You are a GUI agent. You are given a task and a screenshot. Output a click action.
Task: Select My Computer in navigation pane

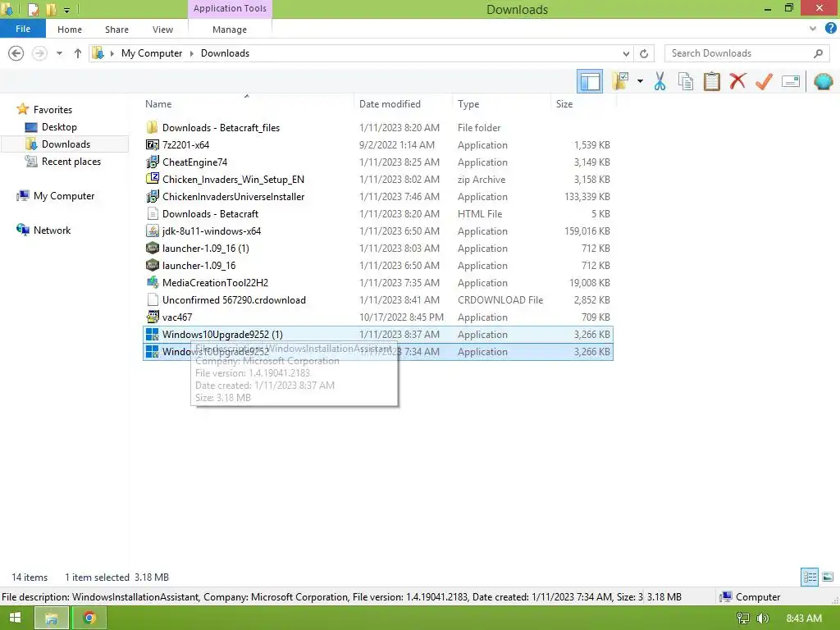point(64,195)
